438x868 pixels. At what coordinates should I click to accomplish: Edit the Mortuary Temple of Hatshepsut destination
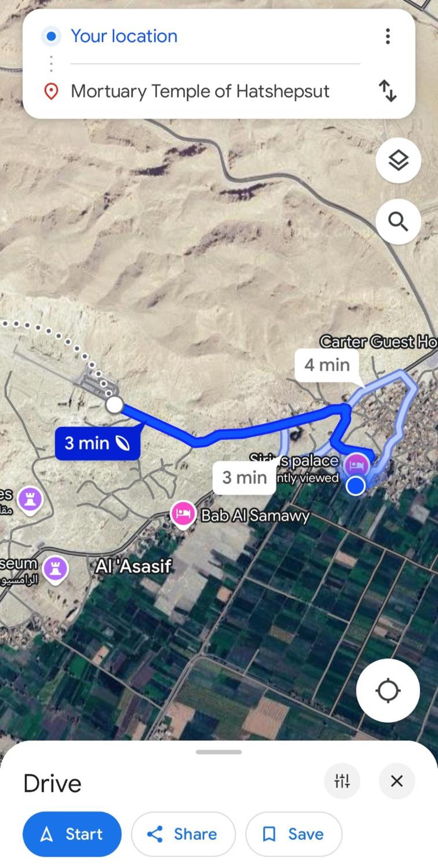click(215, 91)
